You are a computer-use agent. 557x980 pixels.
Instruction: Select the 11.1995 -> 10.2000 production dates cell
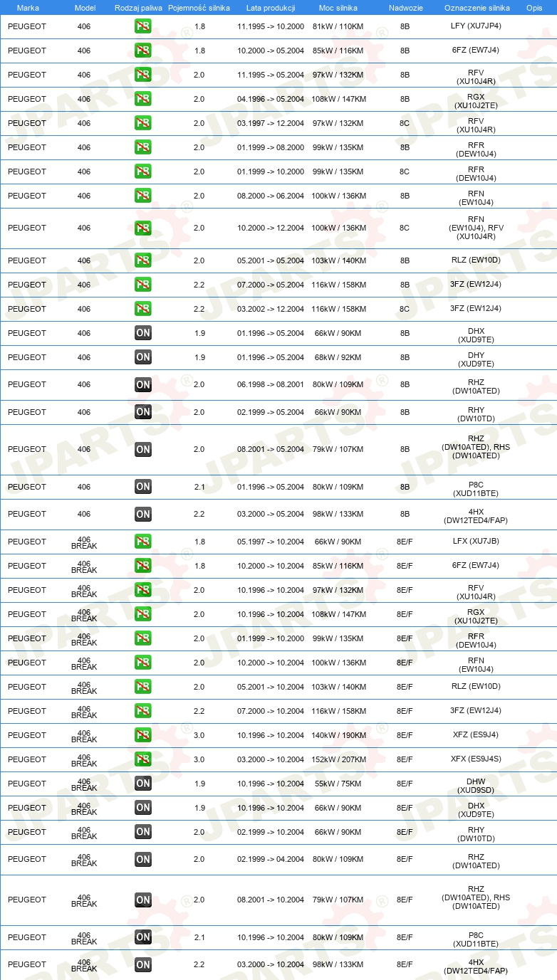pos(271,26)
